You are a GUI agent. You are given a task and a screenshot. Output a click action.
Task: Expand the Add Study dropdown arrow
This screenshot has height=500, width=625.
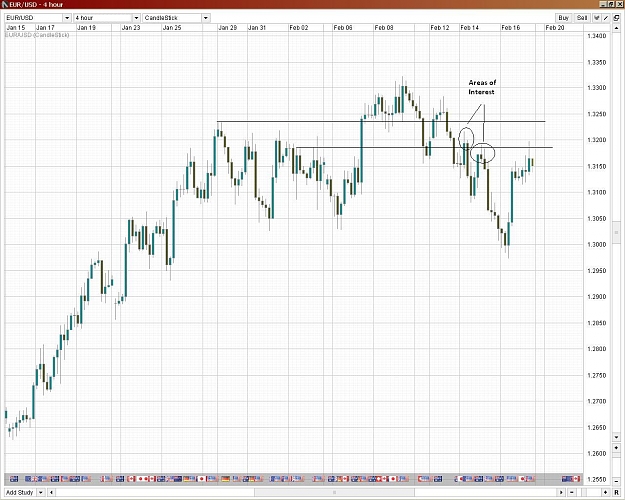[x=41, y=492]
